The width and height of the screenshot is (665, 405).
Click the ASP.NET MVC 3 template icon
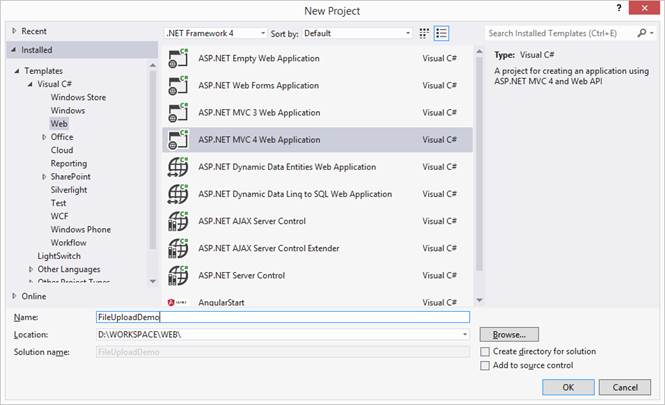point(179,113)
